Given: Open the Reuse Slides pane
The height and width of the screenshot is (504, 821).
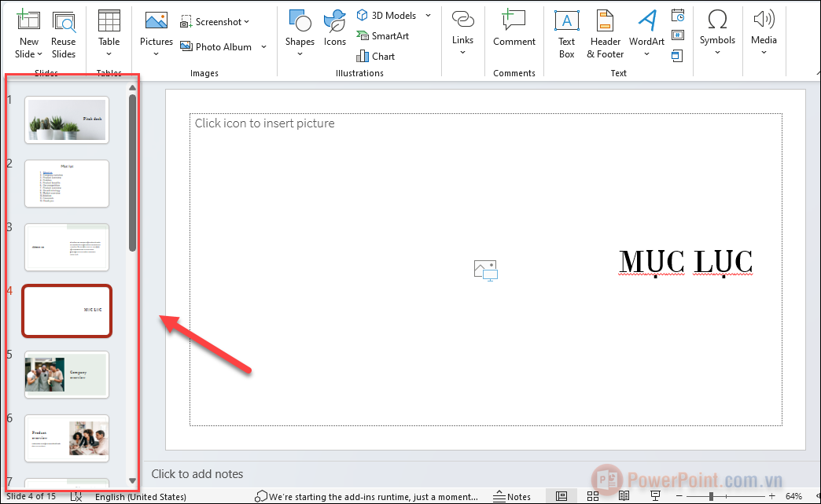Looking at the screenshot, I should click(x=64, y=35).
